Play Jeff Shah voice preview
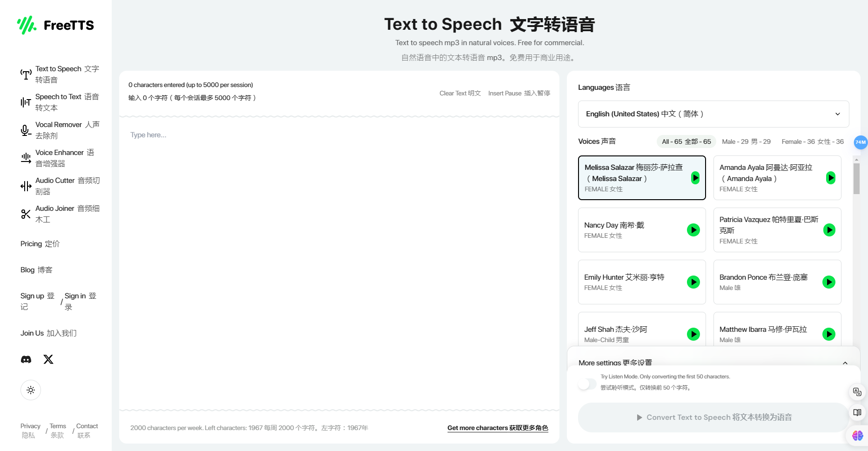 tap(693, 334)
